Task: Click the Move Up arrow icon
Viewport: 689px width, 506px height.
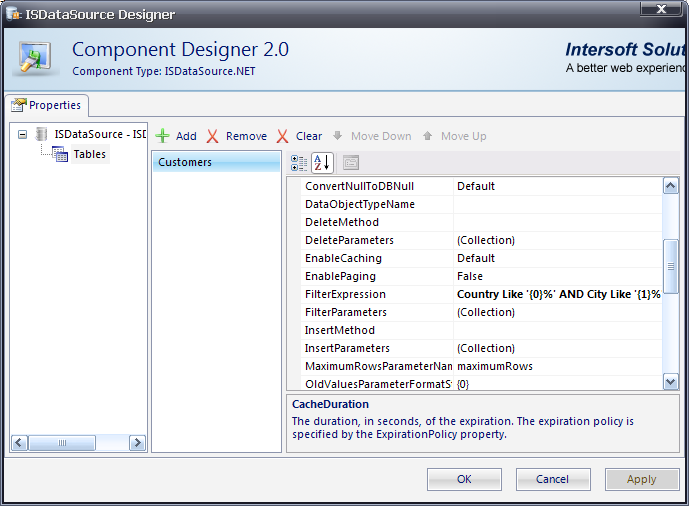Action: pos(428,136)
